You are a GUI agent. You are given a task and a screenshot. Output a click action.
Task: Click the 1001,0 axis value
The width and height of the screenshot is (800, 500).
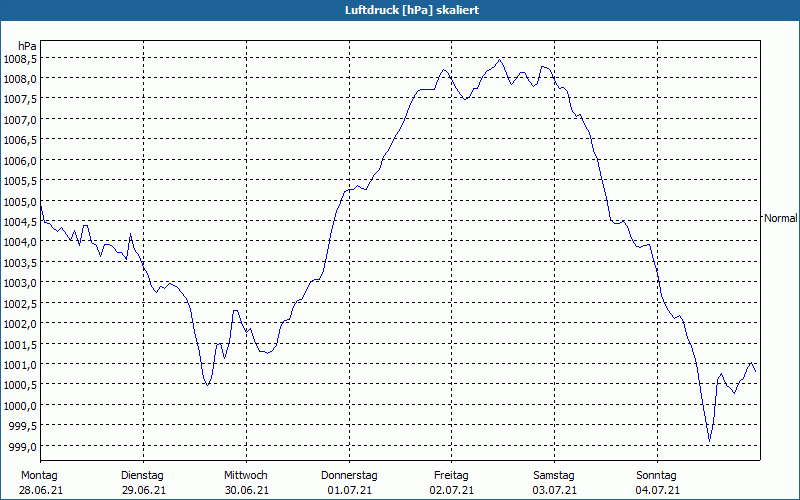(x=20, y=365)
